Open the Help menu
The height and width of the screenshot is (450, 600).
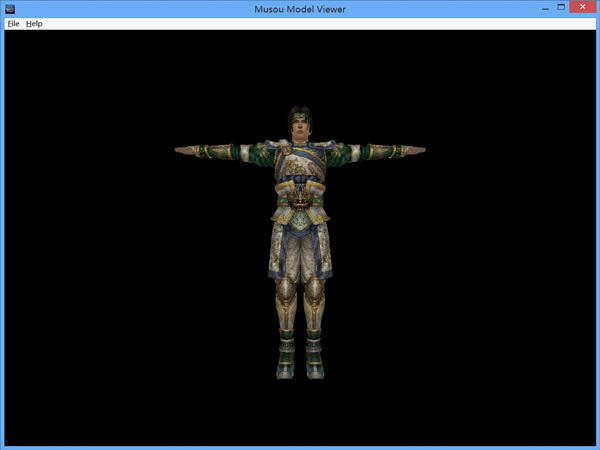tap(34, 23)
